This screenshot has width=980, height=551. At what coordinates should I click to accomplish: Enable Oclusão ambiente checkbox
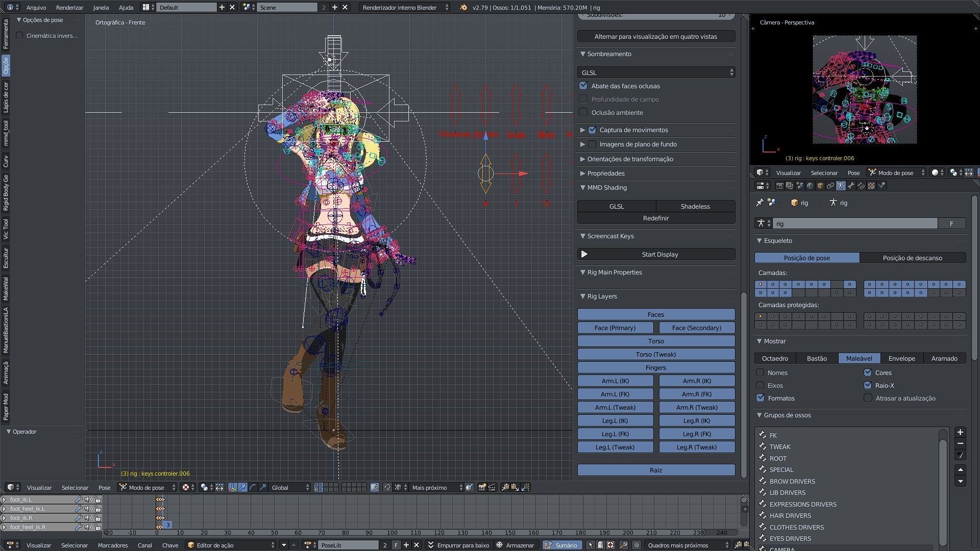(x=583, y=112)
